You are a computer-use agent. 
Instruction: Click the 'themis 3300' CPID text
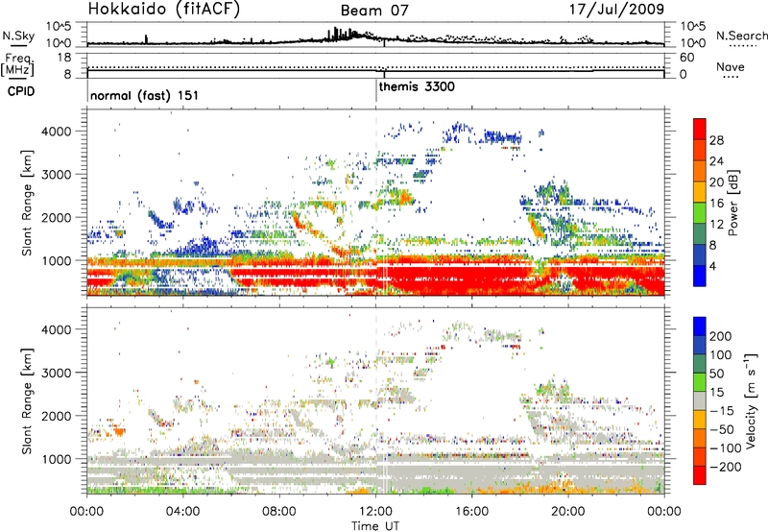point(417,86)
